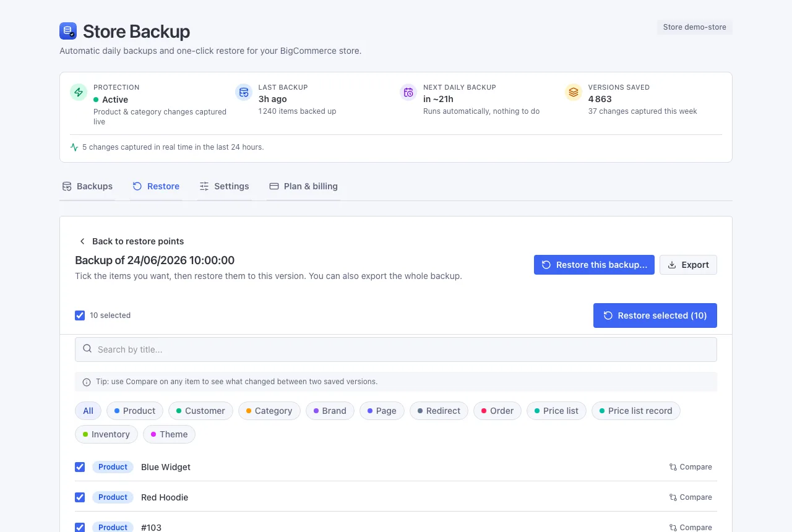The image size is (792, 532).
Task: Click the compare icon in Blue Widget row
Action: (673, 467)
